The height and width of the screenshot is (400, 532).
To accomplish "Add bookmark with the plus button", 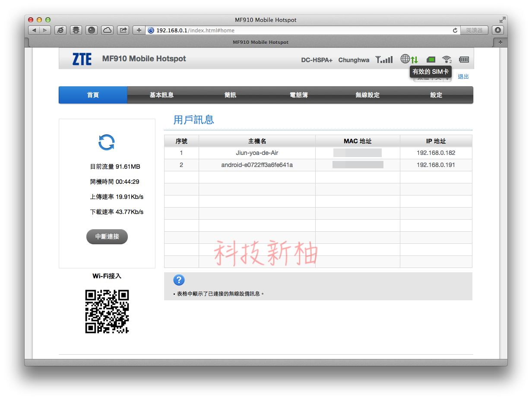I will coord(139,30).
